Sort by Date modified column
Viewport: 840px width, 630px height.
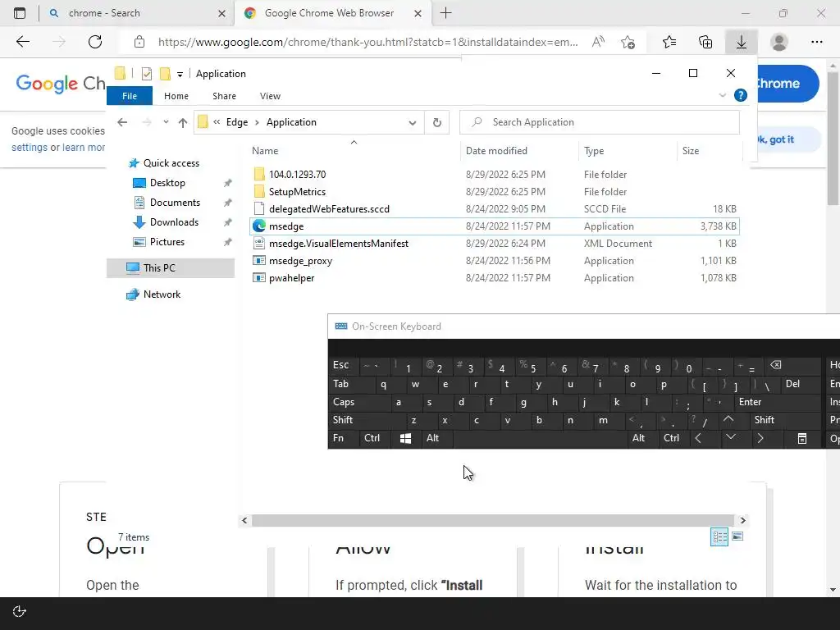tap(496, 151)
